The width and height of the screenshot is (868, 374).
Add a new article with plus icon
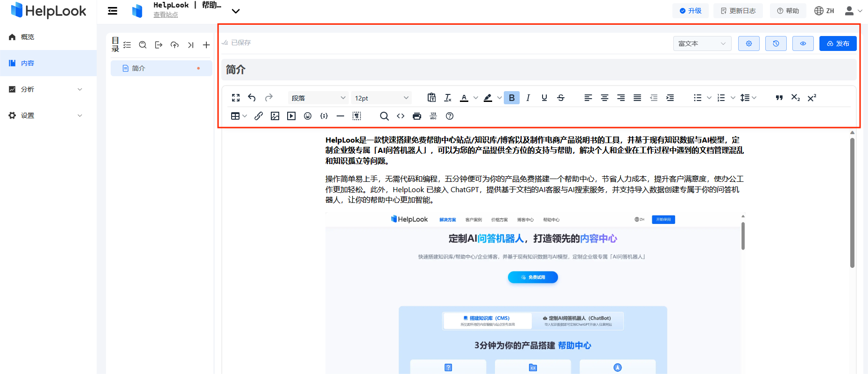coord(206,45)
